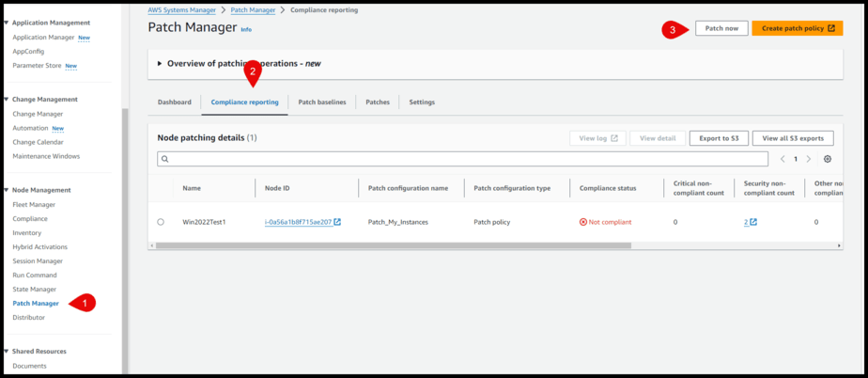Viewport: 868px width, 378px height.
Task: Click the Patch policy type cell
Action: (x=491, y=222)
